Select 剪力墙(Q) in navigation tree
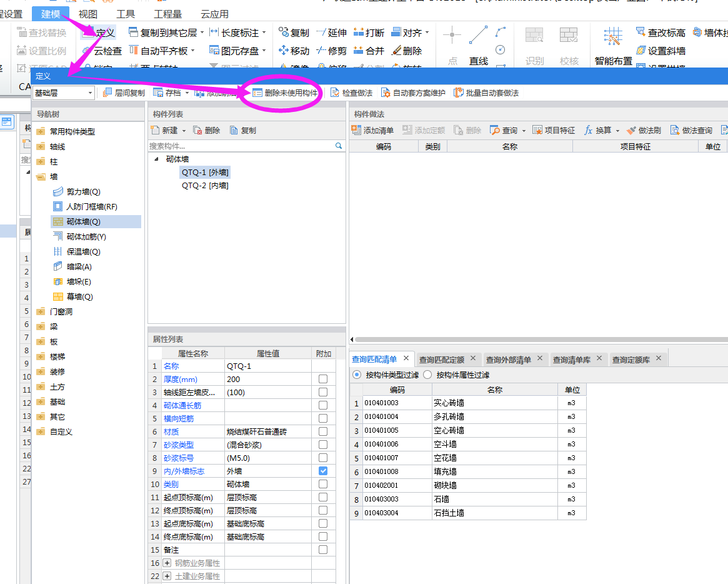 83,192
